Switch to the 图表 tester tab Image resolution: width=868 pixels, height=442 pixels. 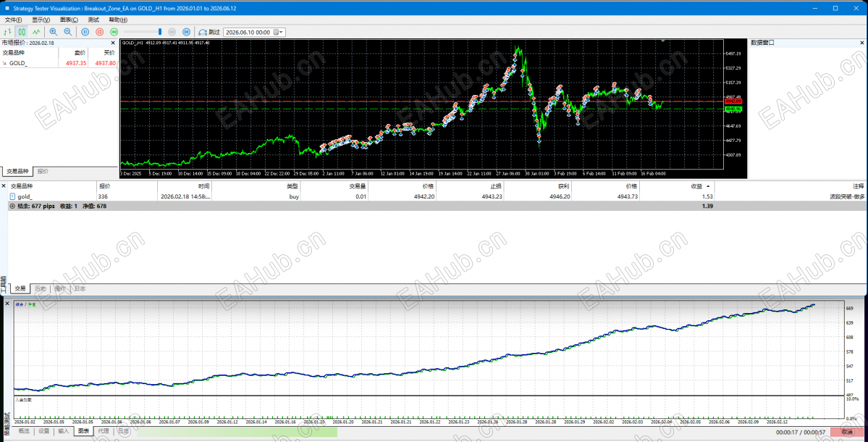83,431
